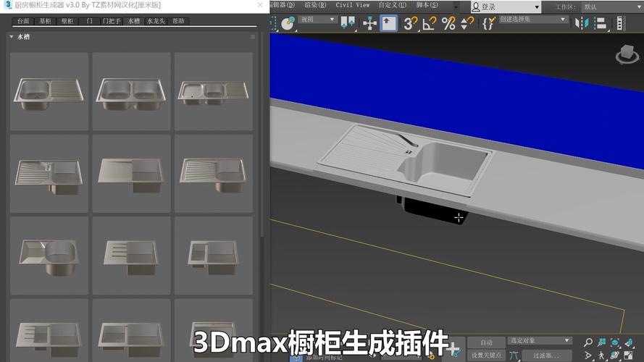Click the Field-of-View icon
This screenshot has height=362, width=644.
[588, 355]
